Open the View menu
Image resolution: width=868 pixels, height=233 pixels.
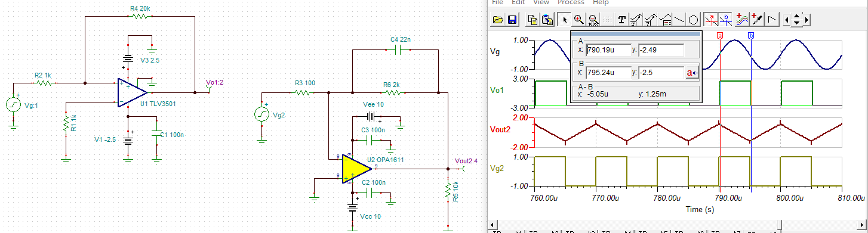(541, 2)
